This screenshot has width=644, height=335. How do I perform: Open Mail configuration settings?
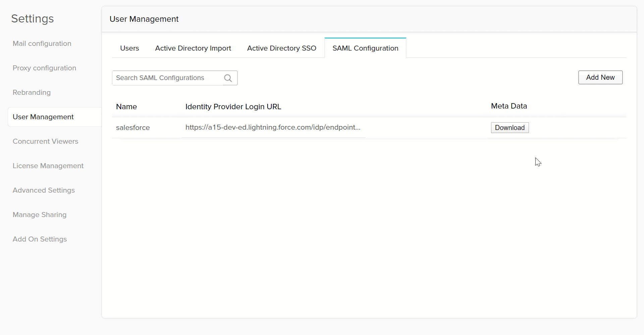(42, 44)
